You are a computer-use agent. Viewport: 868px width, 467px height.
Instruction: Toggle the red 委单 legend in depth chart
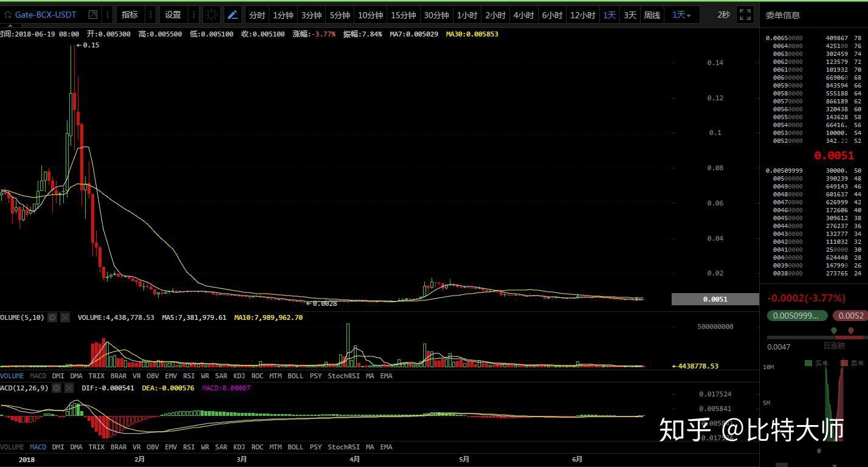853,363
